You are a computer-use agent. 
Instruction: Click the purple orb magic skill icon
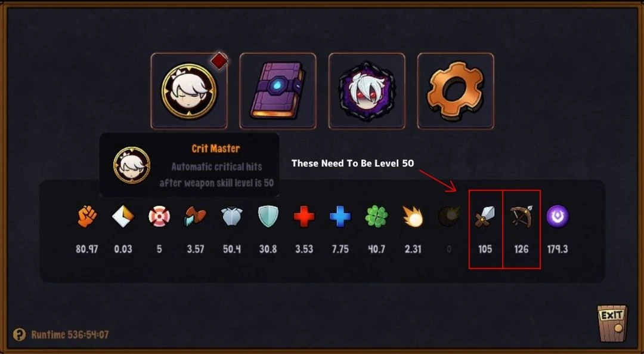coord(558,216)
